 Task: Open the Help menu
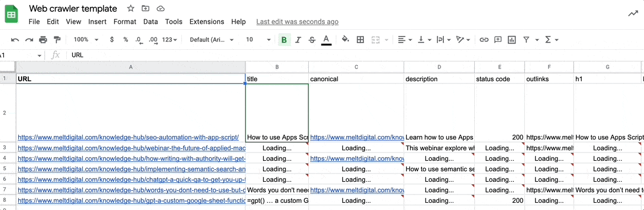pyautogui.click(x=238, y=22)
